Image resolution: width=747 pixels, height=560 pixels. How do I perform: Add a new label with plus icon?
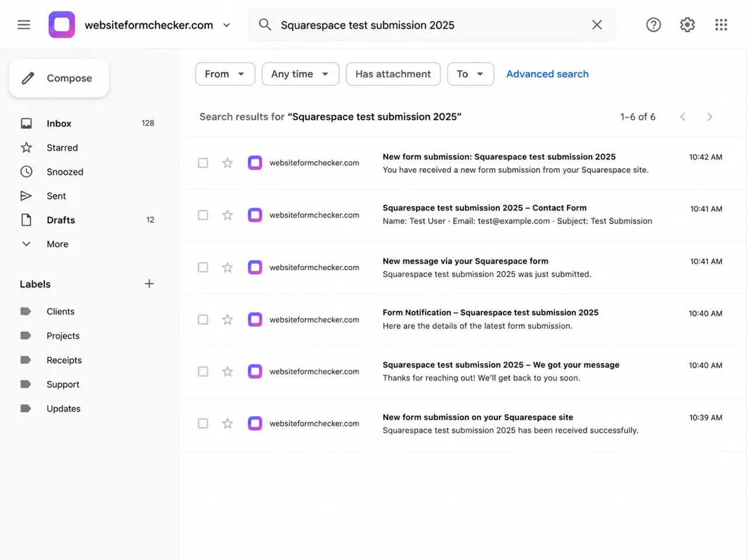(149, 283)
